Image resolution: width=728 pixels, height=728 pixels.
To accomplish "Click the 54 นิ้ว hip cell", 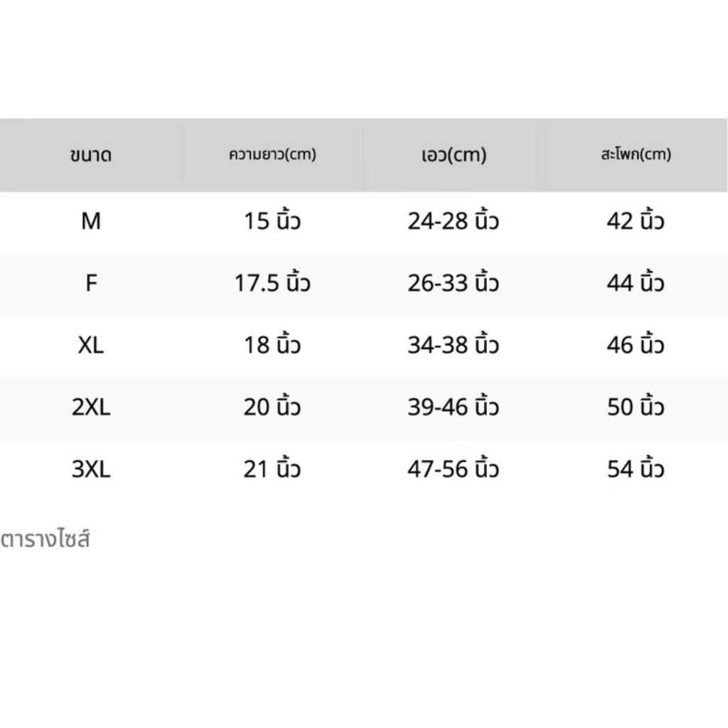I will point(636,469).
